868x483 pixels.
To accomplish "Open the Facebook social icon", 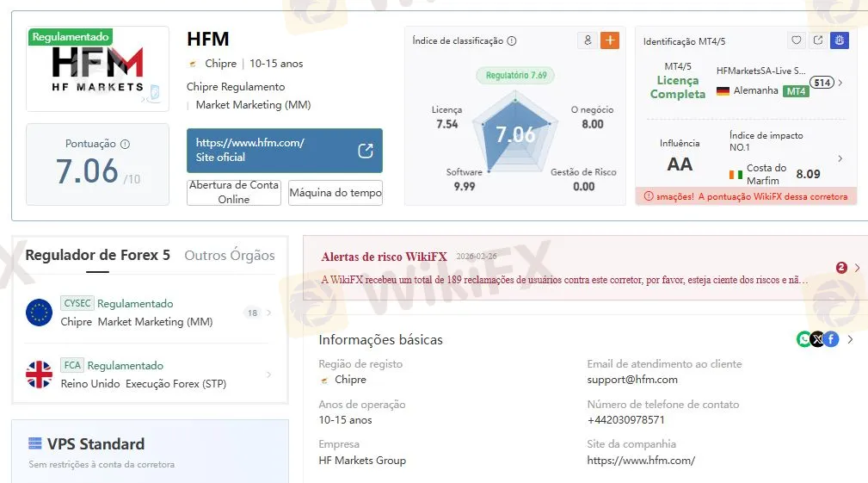I will [831, 339].
